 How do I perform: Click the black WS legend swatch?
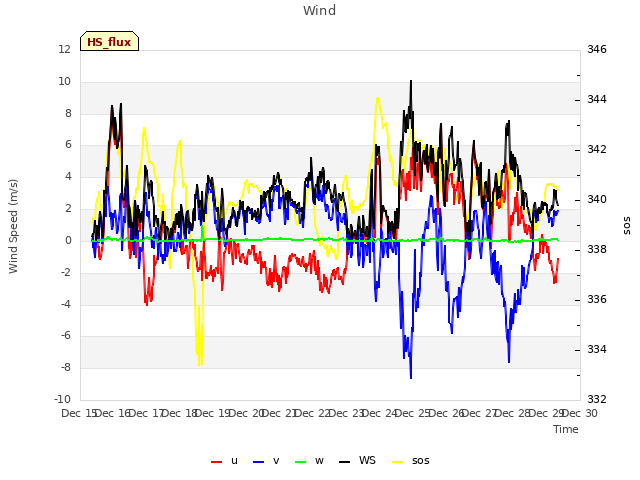344,462
